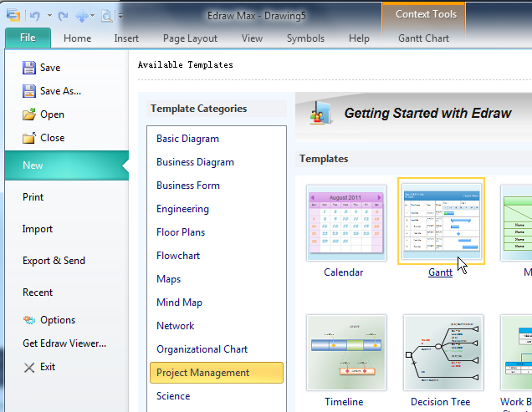
Task: Open the Undo history dropdown arrow
Action: click(x=49, y=15)
